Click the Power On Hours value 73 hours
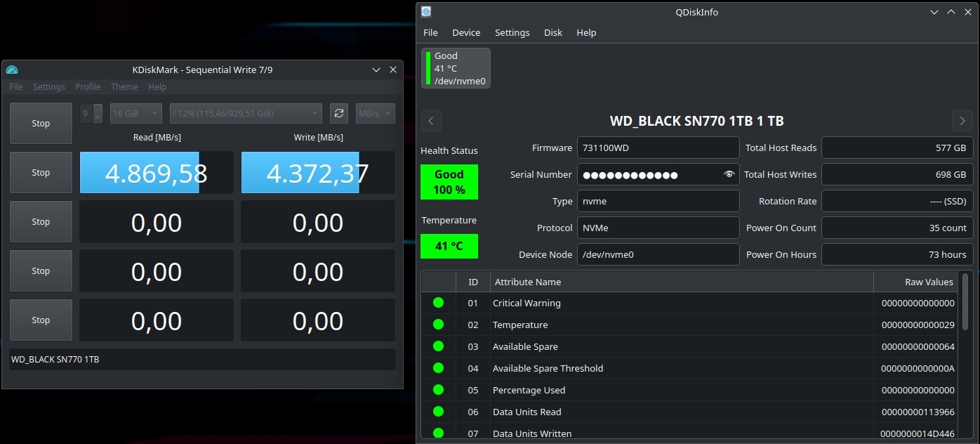Screen dimensions: 980x444 896,254
